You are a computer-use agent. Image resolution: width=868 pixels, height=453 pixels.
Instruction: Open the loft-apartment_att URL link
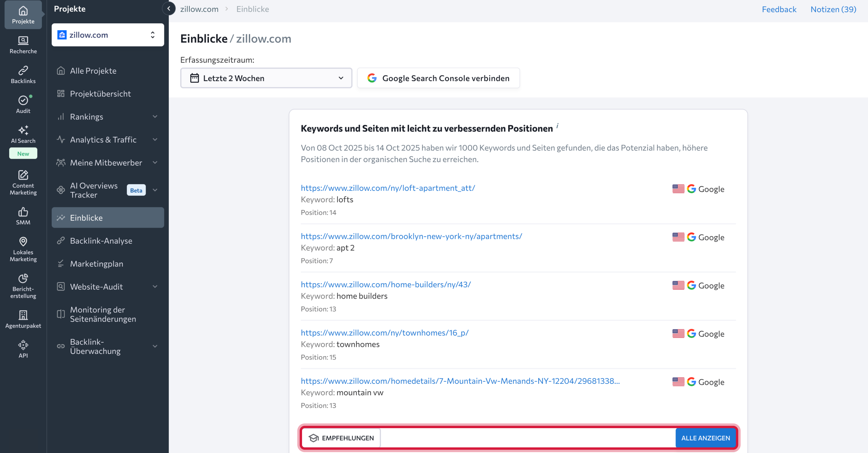[387, 188]
